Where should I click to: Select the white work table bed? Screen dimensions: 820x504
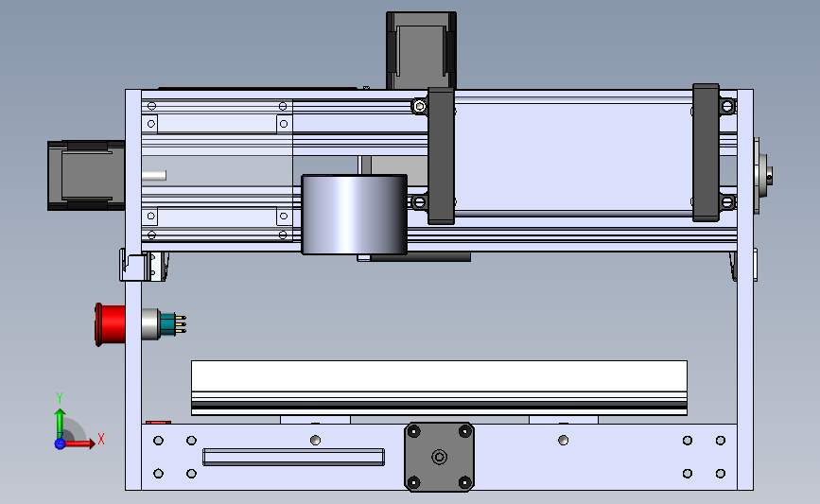439,388
